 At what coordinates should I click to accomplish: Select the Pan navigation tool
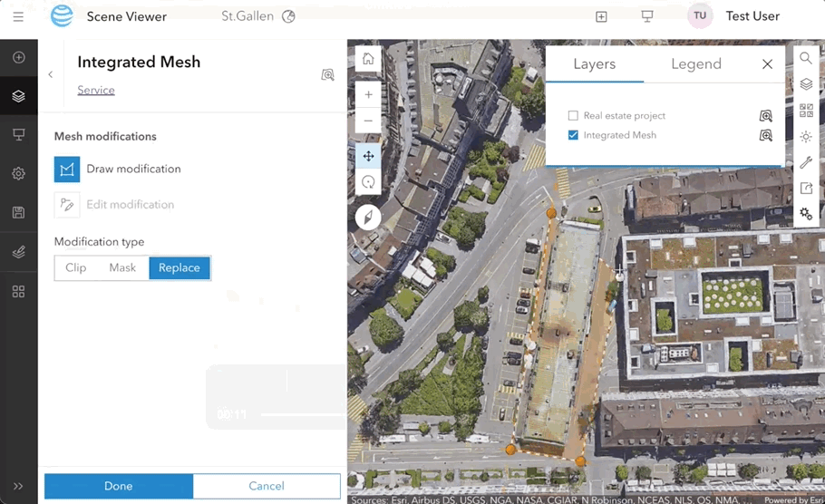[368, 156]
